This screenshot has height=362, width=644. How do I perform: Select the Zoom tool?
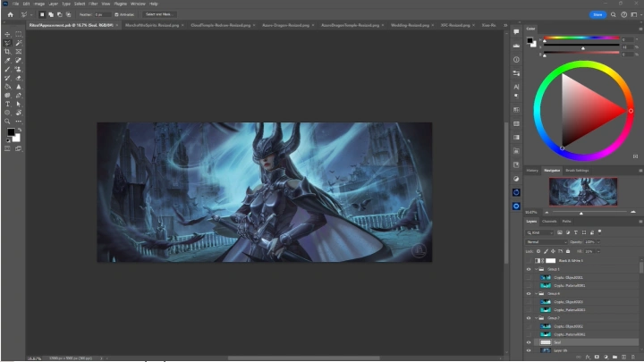click(x=7, y=122)
